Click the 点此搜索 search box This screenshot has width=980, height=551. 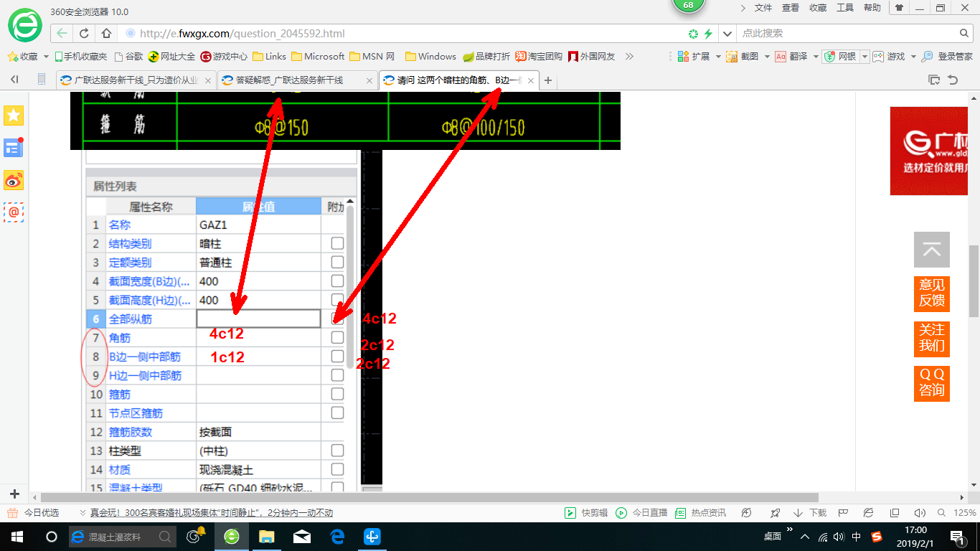847,33
